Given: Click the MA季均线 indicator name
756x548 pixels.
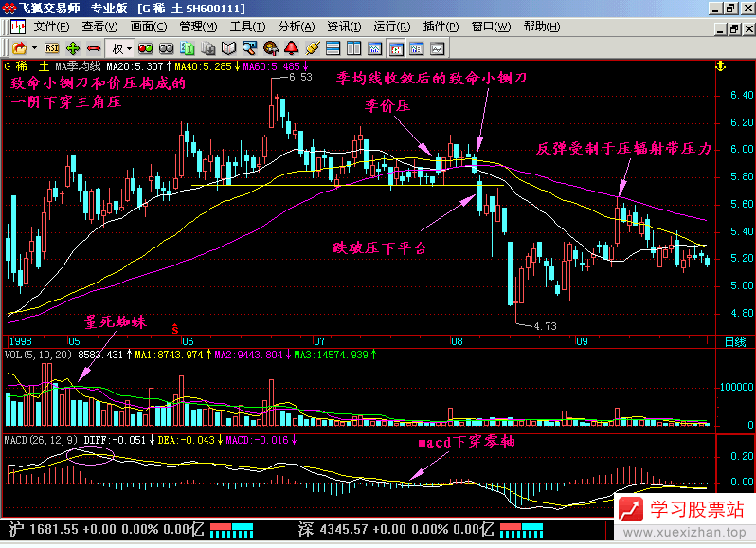Looking at the screenshot, I should pyautogui.click(x=78, y=66).
